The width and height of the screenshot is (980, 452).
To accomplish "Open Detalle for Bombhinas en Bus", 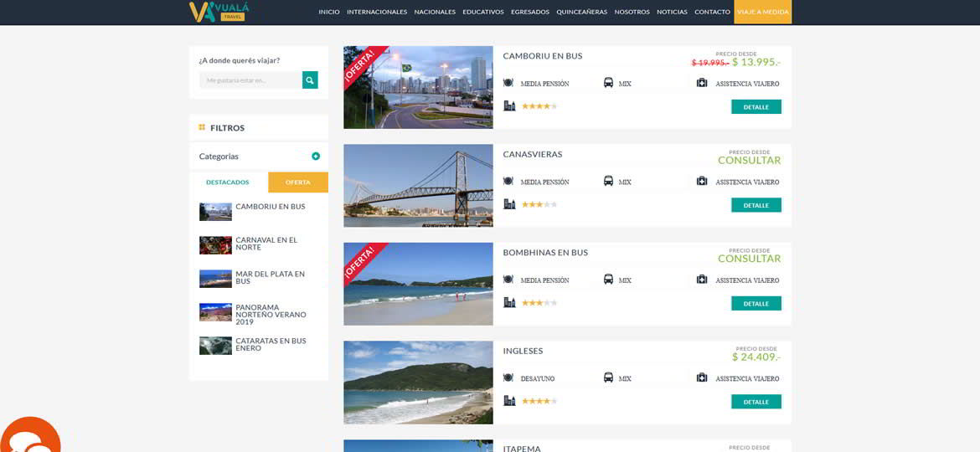I will click(756, 303).
